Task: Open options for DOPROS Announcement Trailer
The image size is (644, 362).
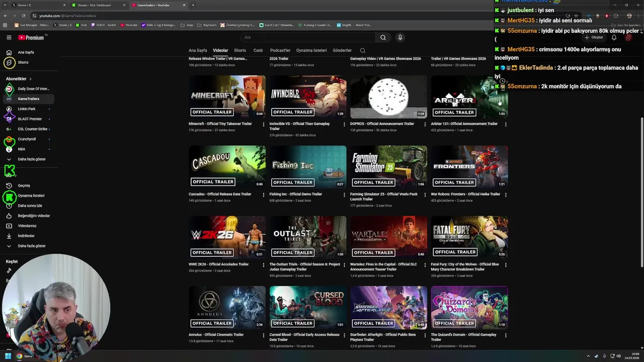Action: pos(425,124)
